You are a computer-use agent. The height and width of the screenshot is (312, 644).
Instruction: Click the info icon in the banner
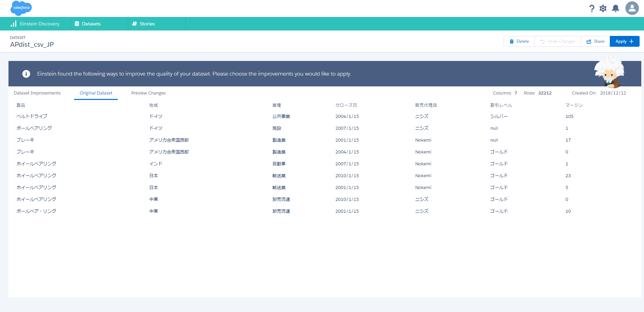pyautogui.click(x=26, y=74)
